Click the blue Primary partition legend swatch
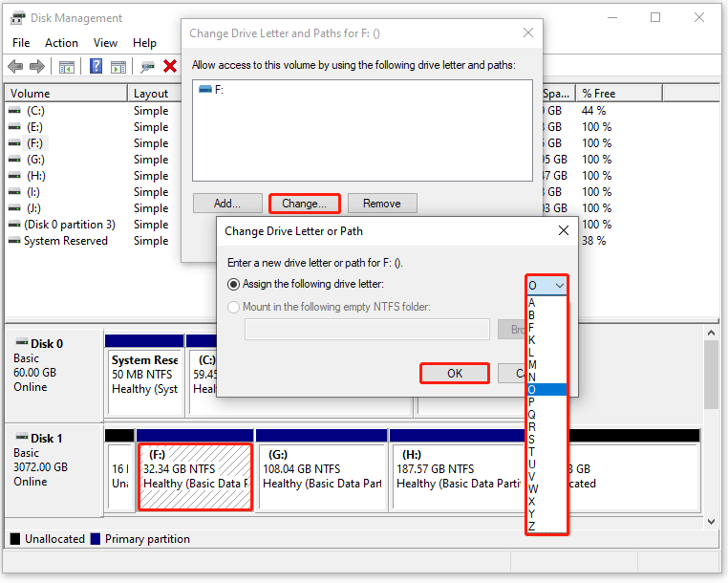Image resolution: width=728 pixels, height=583 pixels. point(96,539)
